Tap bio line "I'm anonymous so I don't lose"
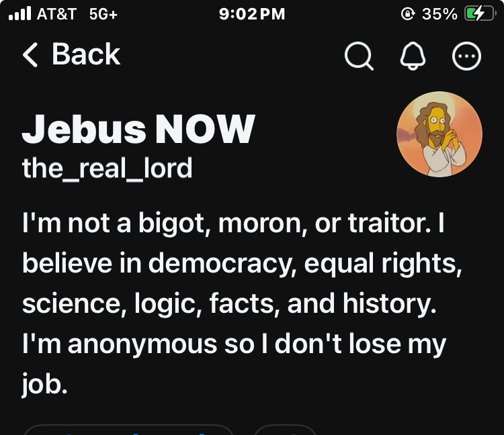The width and height of the screenshot is (504, 435). click(234, 344)
